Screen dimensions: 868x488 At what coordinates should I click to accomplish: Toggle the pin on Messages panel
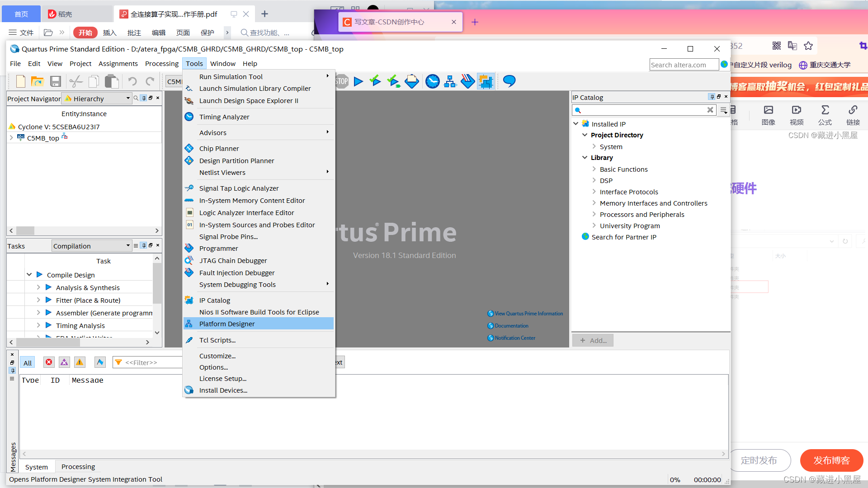(x=13, y=371)
